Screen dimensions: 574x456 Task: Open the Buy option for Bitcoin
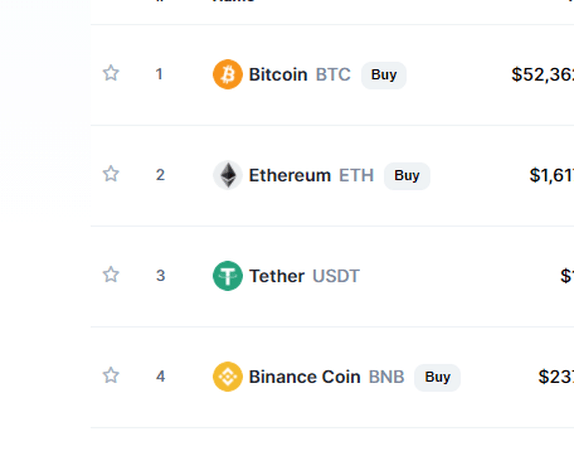click(x=384, y=75)
